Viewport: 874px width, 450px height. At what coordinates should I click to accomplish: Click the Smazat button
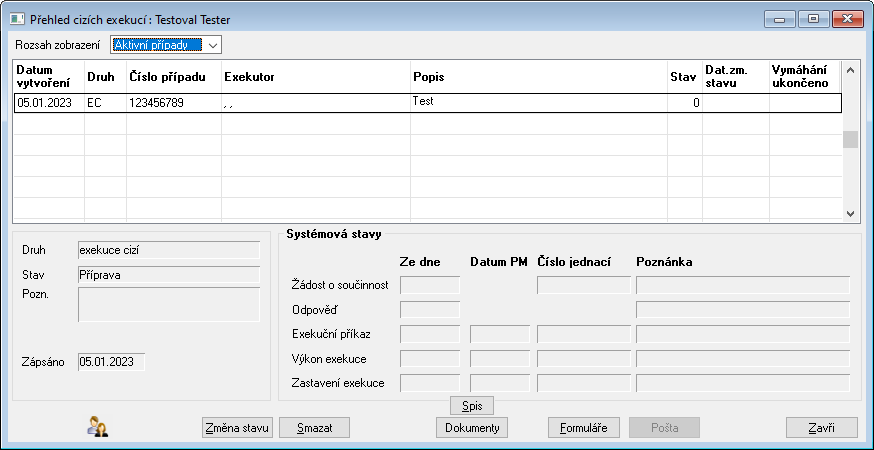pyautogui.click(x=314, y=428)
